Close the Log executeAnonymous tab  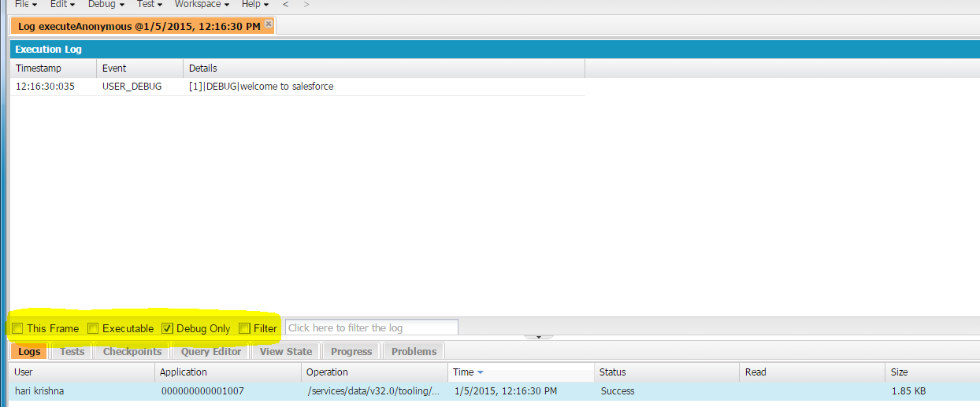269,24
